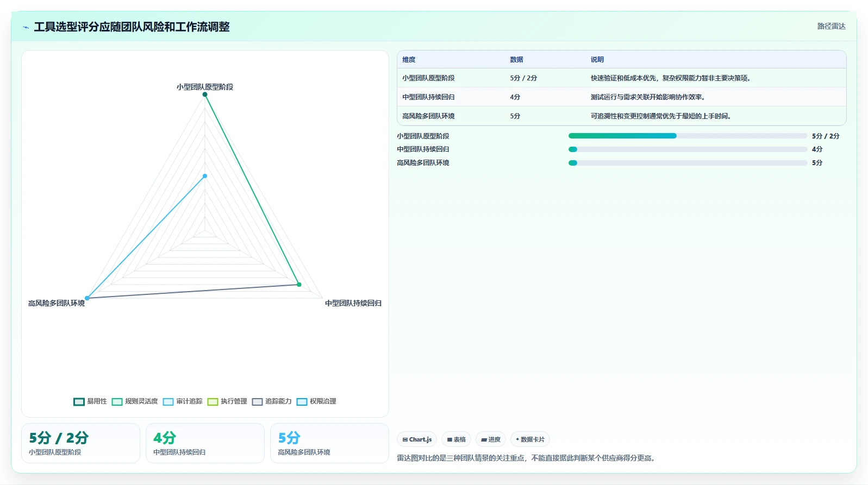Toggle the 易用性 legend item

coord(90,401)
